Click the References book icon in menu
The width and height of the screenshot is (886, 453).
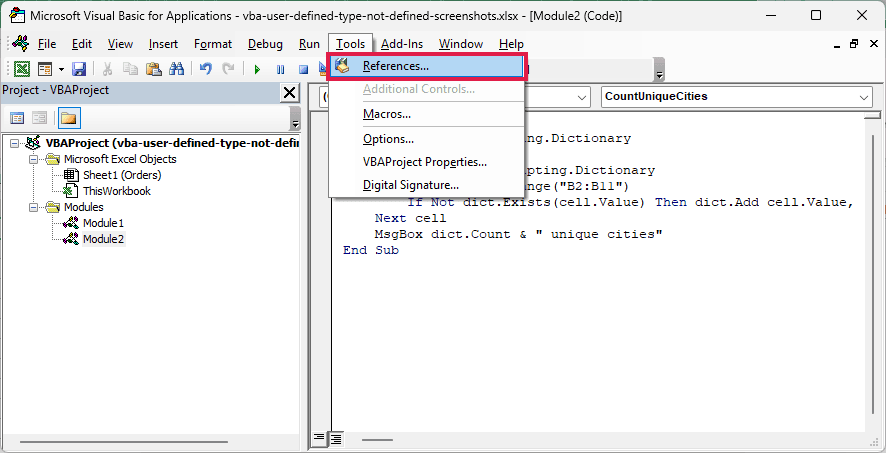342,66
